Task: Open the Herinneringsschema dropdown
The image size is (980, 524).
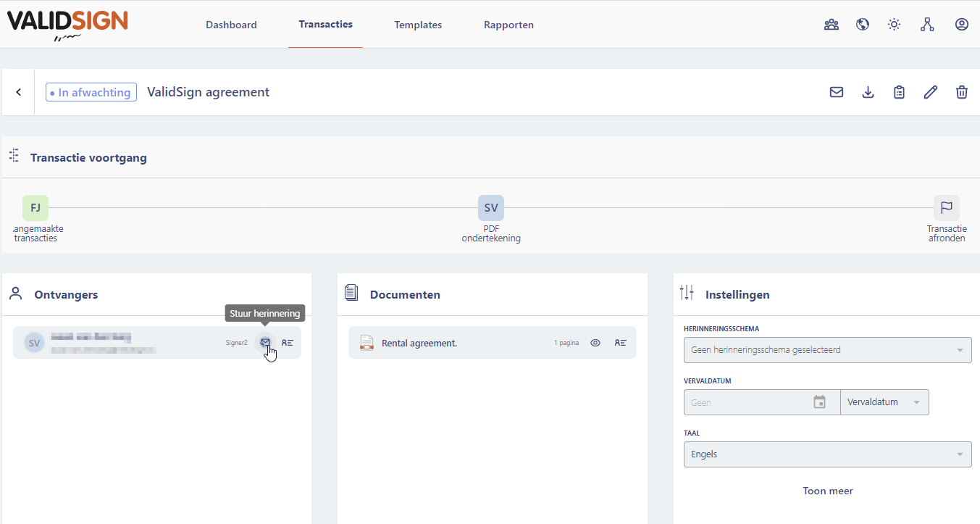Action: [x=827, y=350]
